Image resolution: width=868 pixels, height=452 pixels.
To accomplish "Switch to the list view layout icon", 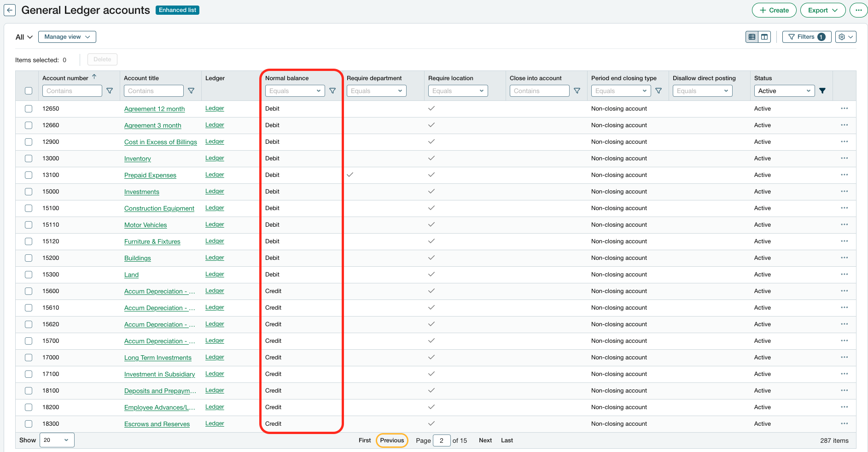I will pyautogui.click(x=752, y=37).
